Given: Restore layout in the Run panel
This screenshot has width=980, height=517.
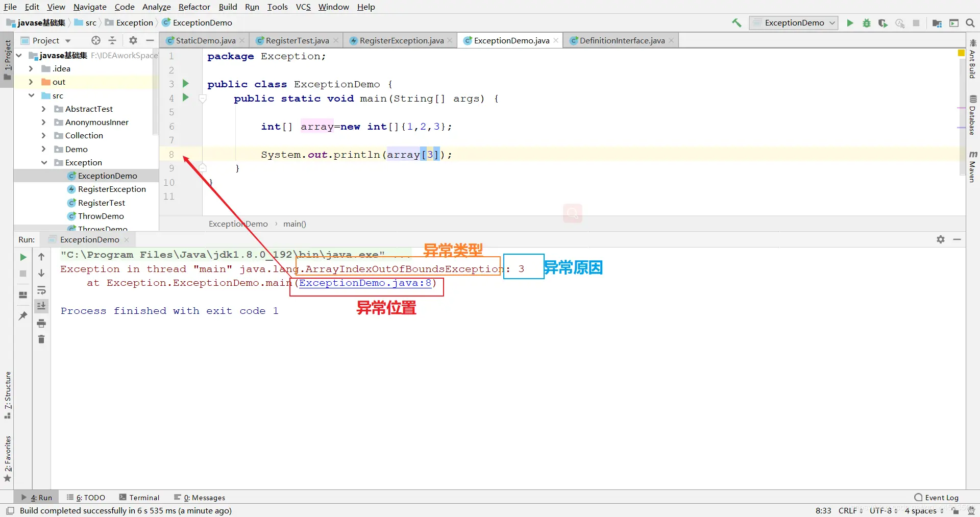Looking at the screenshot, I should [x=23, y=294].
